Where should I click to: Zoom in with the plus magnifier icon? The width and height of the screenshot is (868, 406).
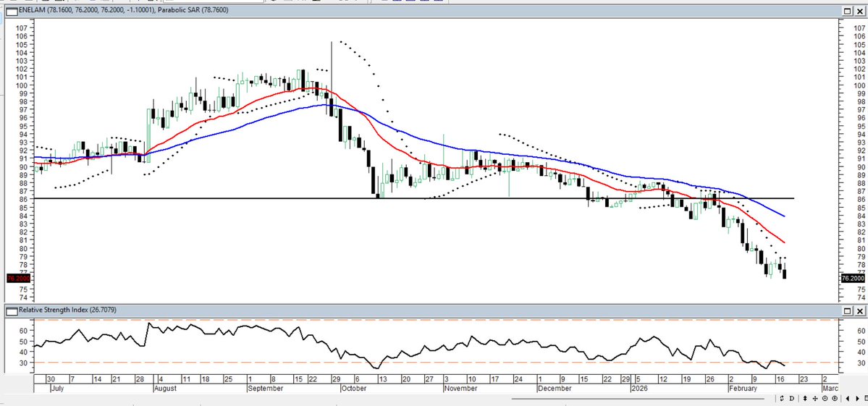pyautogui.click(x=835, y=398)
